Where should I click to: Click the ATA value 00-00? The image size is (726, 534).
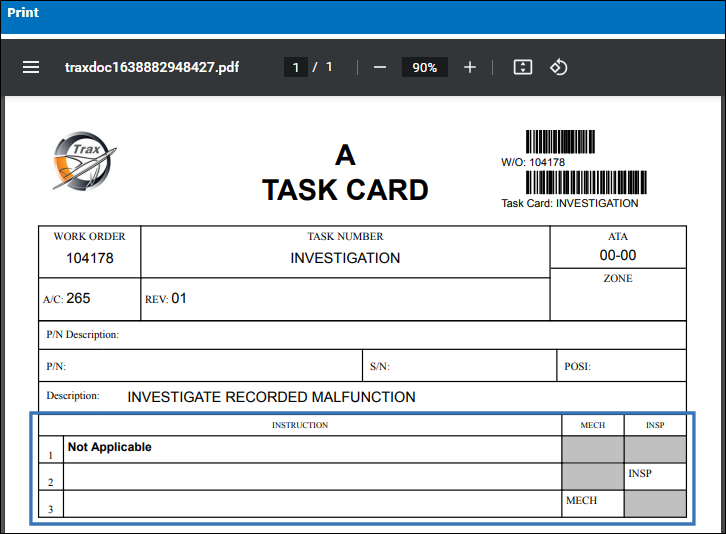point(618,255)
